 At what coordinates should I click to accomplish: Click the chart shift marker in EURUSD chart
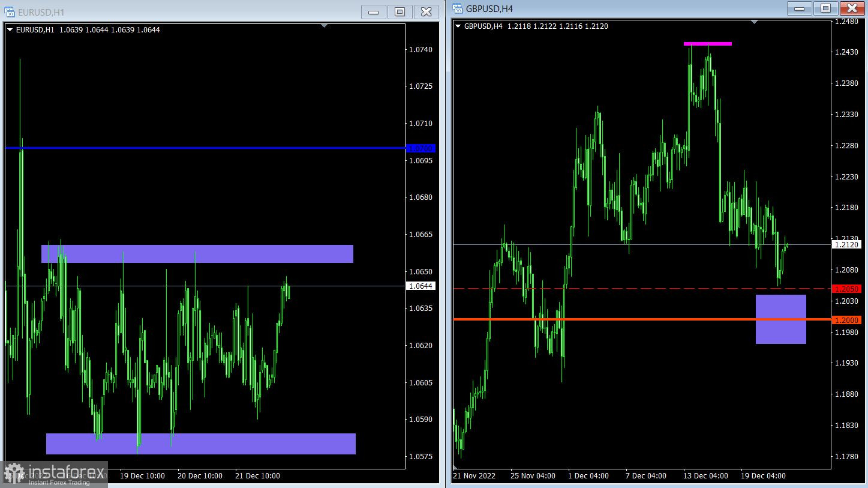(324, 26)
